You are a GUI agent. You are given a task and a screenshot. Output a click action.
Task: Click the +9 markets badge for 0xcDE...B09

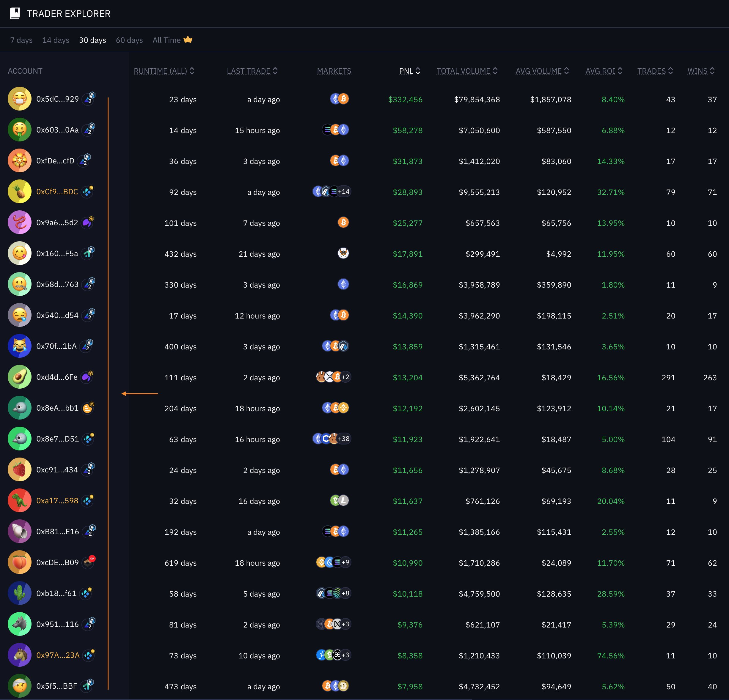[x=345, y=562]
